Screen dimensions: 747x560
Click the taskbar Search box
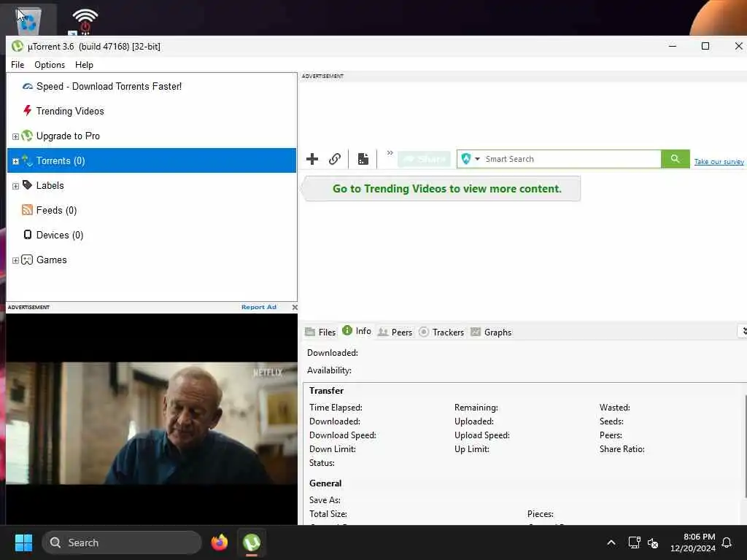tap(122, 542)
